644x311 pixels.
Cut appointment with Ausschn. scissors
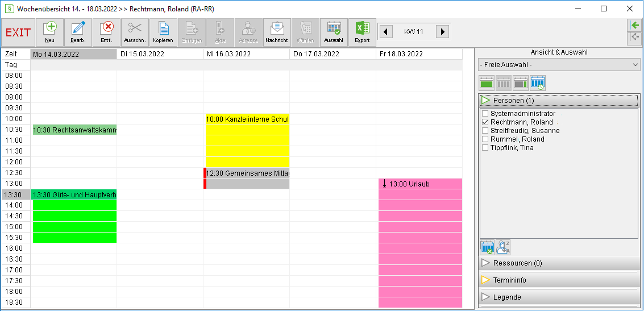click(135, 32)
